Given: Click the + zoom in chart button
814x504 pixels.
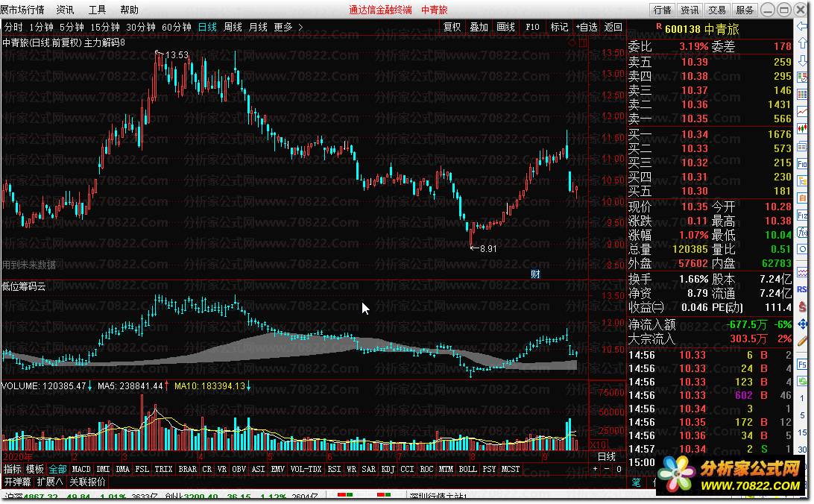Looking at the screenshot, I should [595, 469].
